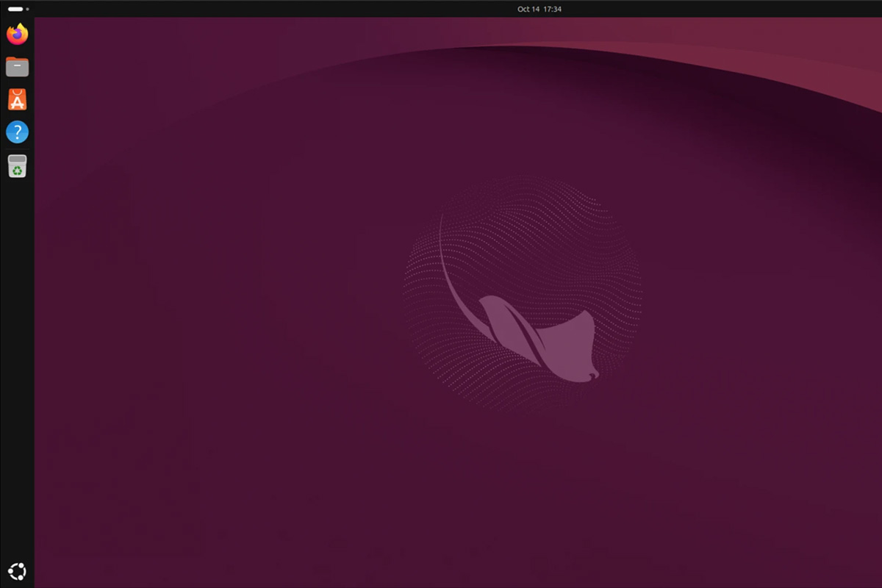Open the Help icon in the dock
The image size is (882, 588).
pyautogui.click(x=17, y=132)
